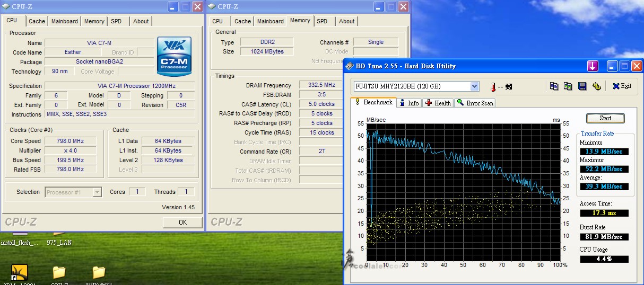Click the CPU-Z folder icon on the desktop
The height and width of the screenshot is (285, 644).
pos(59,272)
